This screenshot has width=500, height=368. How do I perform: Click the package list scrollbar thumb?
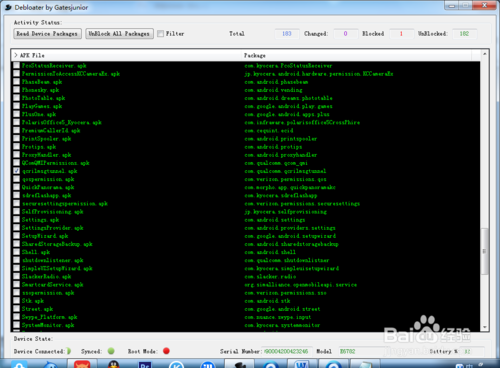485,251
